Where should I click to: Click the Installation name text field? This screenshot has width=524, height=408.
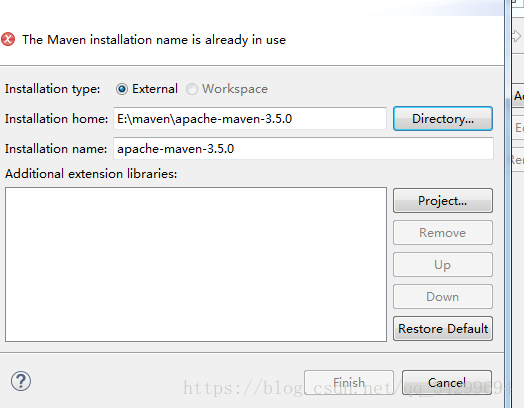(x=303, y=149)
